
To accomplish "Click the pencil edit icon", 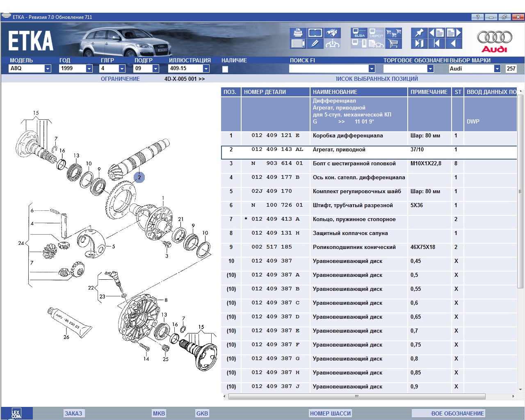I will (315, 43).
